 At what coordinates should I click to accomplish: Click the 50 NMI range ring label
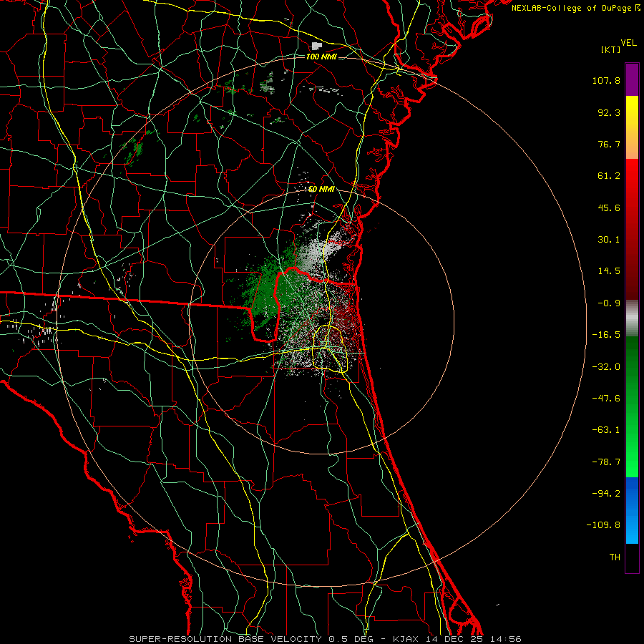[x=321, y=190]
